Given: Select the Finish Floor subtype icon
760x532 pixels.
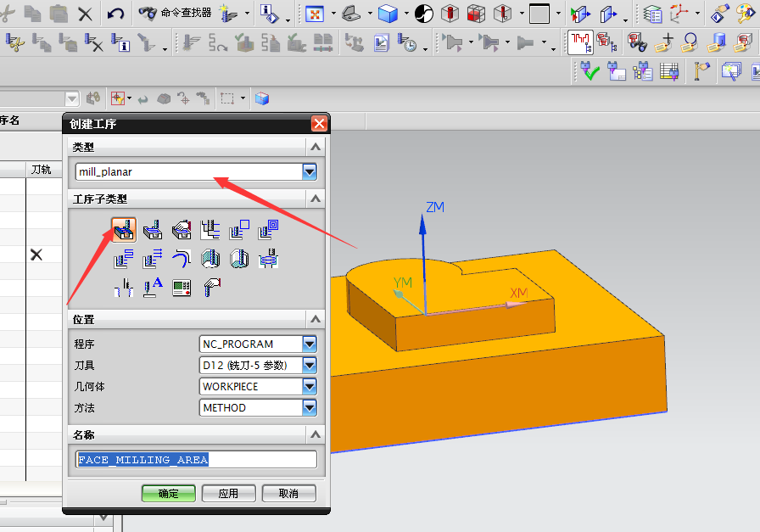Looking at the screenshot, I should click(x=239, y=259).
